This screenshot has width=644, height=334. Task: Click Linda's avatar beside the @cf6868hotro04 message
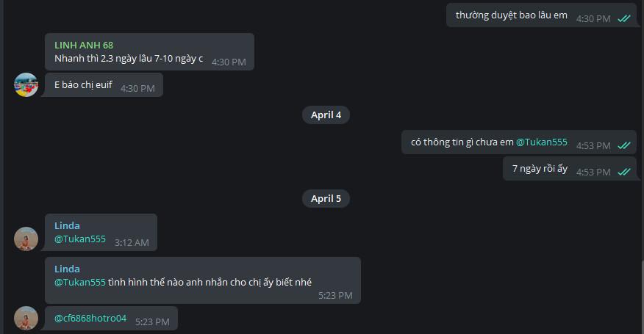pyautogui.click(x=26, y=318)
